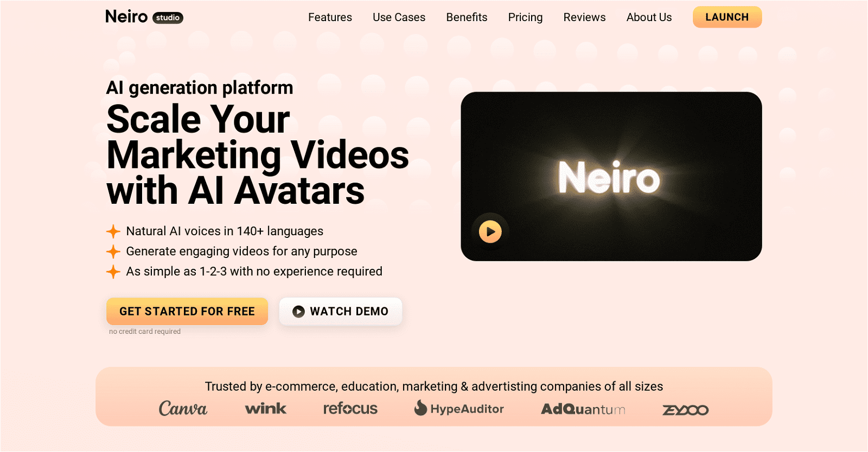Open the Features menu item
This screenshot has height=452, width=868.
[330, 17]
